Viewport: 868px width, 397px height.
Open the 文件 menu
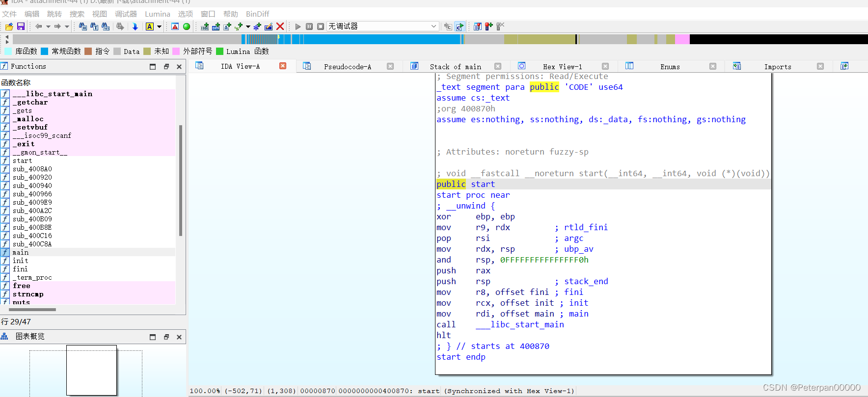point(9,14)
